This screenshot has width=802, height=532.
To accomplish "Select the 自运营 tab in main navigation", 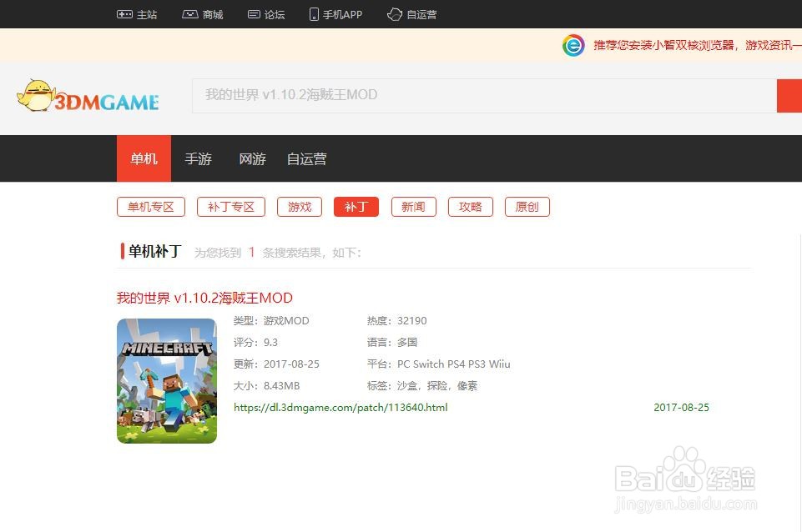I will [x=306, y=158].
